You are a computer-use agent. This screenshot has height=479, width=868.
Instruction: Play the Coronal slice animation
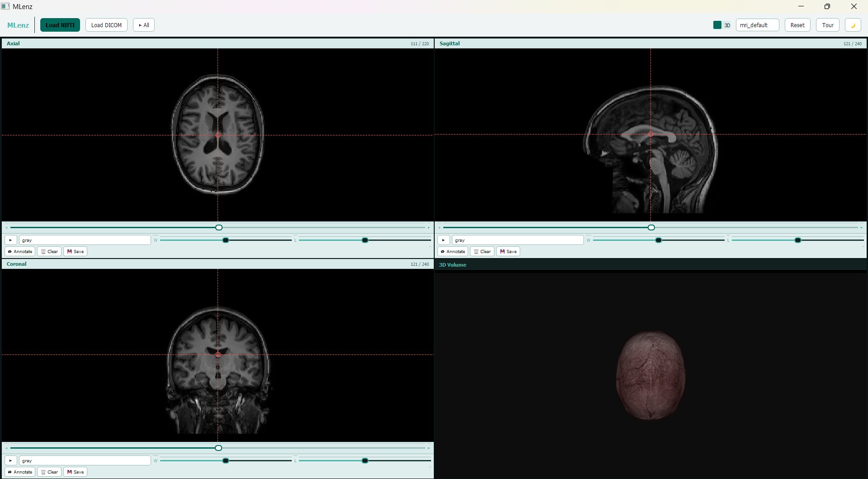coord(10,460)
